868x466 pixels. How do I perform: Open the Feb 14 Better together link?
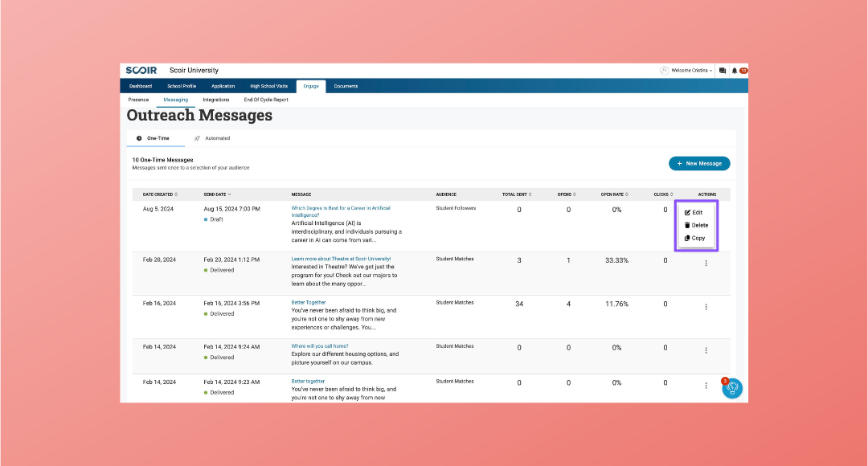[x=308, y=382]
